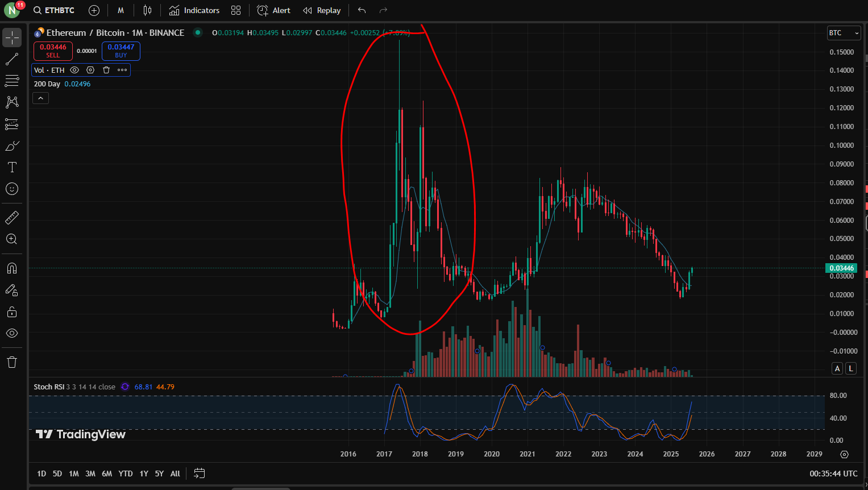Image resolution: width=868 pixels, height=490 pixels.
Task: Hide all drawings eye icon in sidebar
Action: click(x=12, y=333)
